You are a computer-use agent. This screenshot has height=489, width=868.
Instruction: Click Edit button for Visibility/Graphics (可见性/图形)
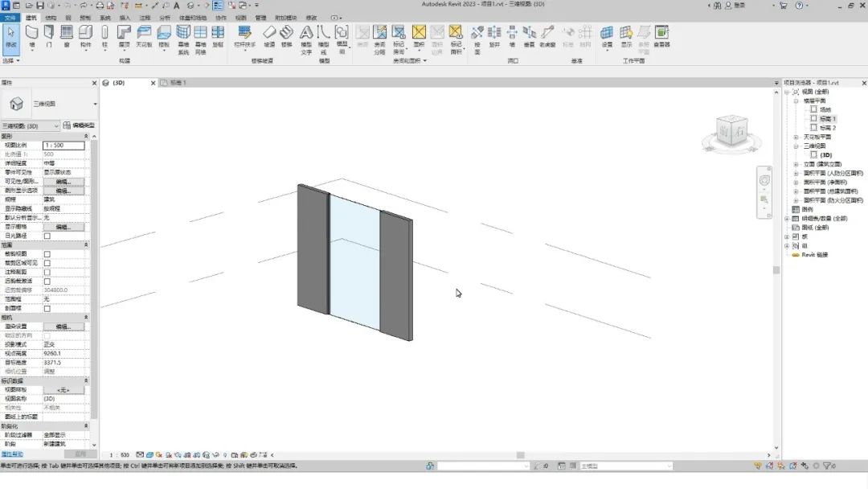63,182
